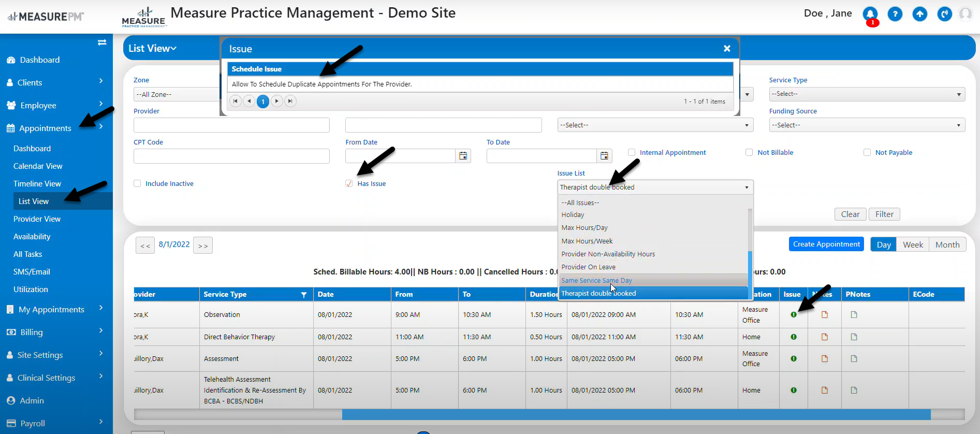Click the CPT Code input field

click(231, 156)
